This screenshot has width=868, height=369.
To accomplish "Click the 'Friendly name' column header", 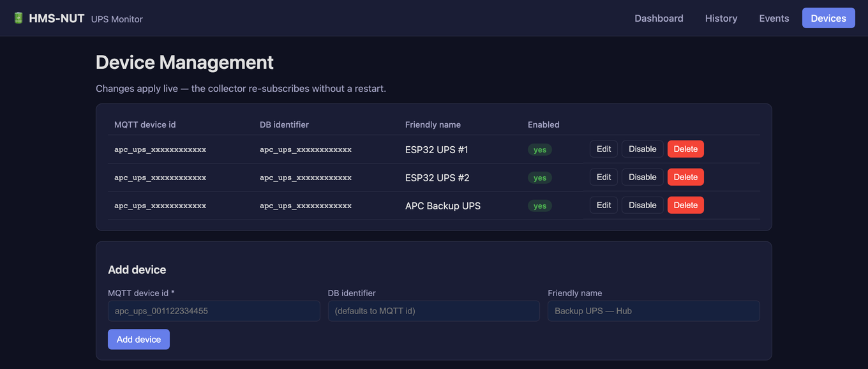I will point(433,124).
